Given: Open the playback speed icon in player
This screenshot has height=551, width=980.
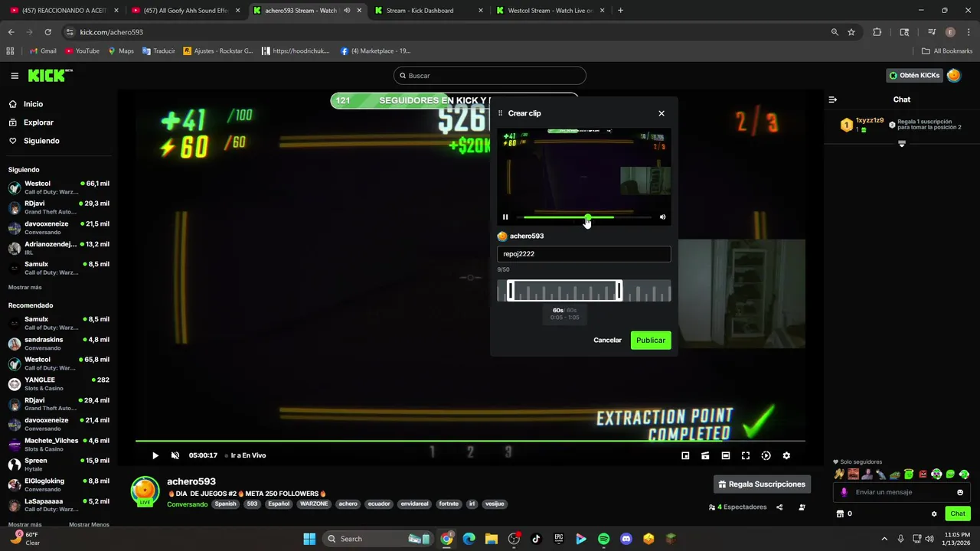Looking at the screenshot, I should coord(766,455).
